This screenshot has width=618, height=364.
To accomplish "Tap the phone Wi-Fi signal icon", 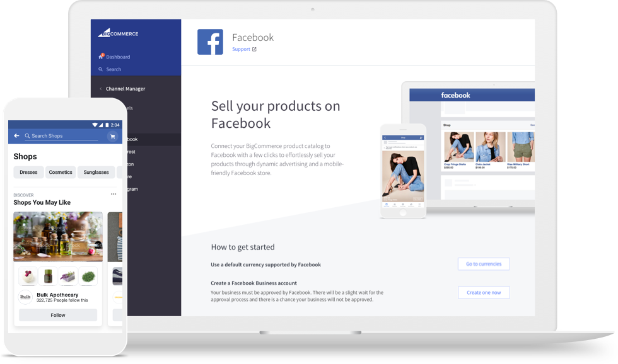I will pos(95,125).
